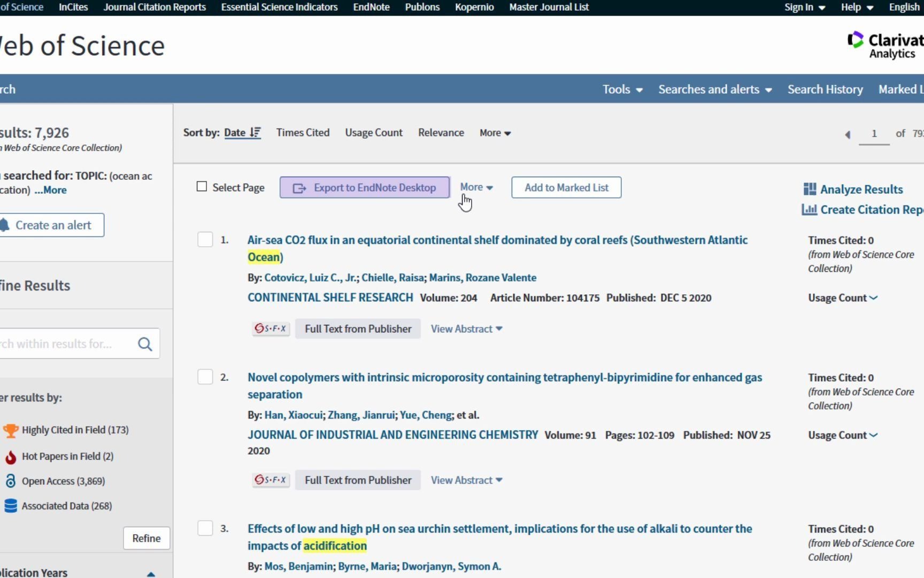Click author Byrne, Maria
The width and height of the screenshot is (924, 578).
point(367,566)
